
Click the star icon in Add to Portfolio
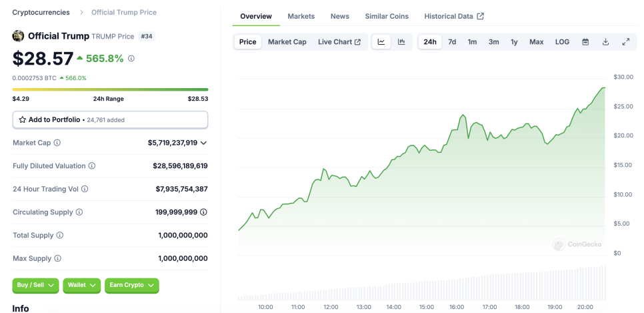coord(23,119)
